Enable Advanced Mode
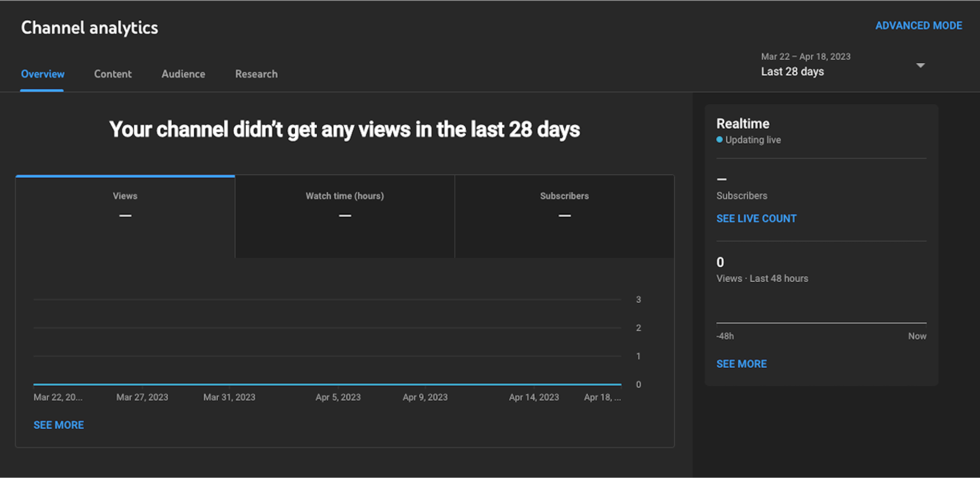This screenshot has width=980, height=478. point(919,25)
